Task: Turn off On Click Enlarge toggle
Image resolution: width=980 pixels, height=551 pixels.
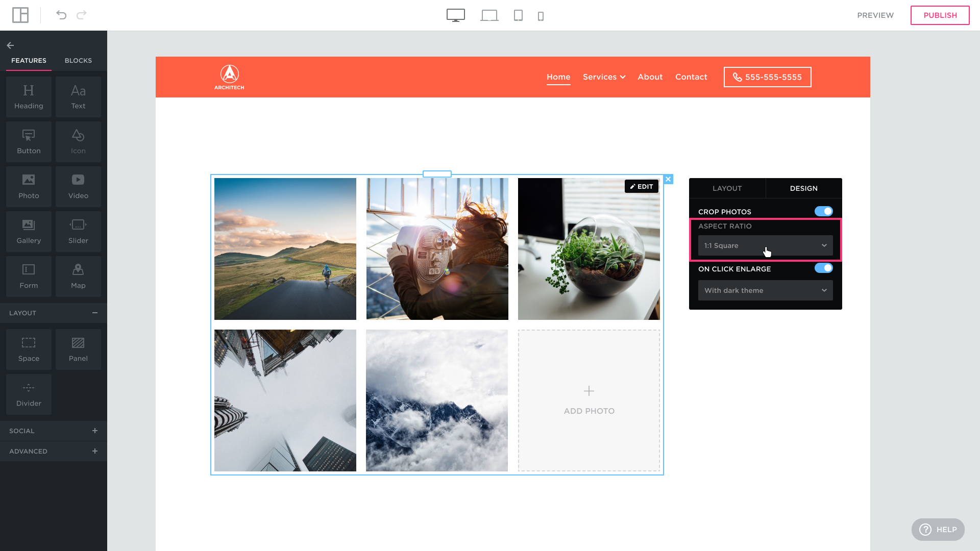Action: 823,268
